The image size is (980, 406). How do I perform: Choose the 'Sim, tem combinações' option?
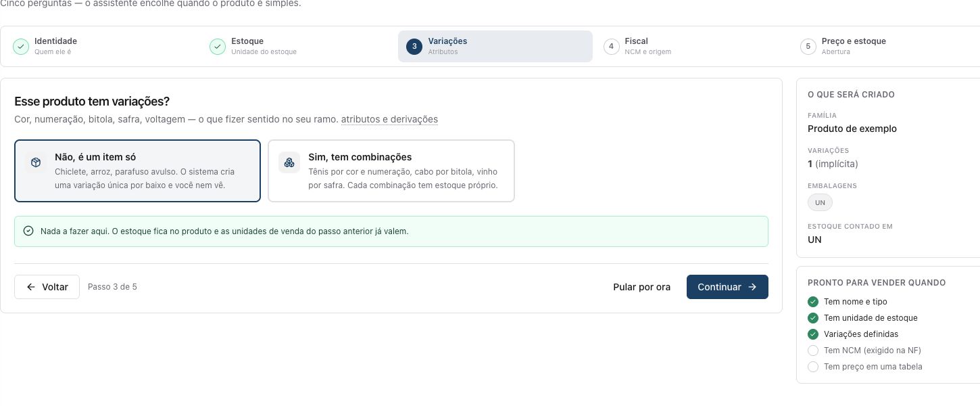point(391,171)
